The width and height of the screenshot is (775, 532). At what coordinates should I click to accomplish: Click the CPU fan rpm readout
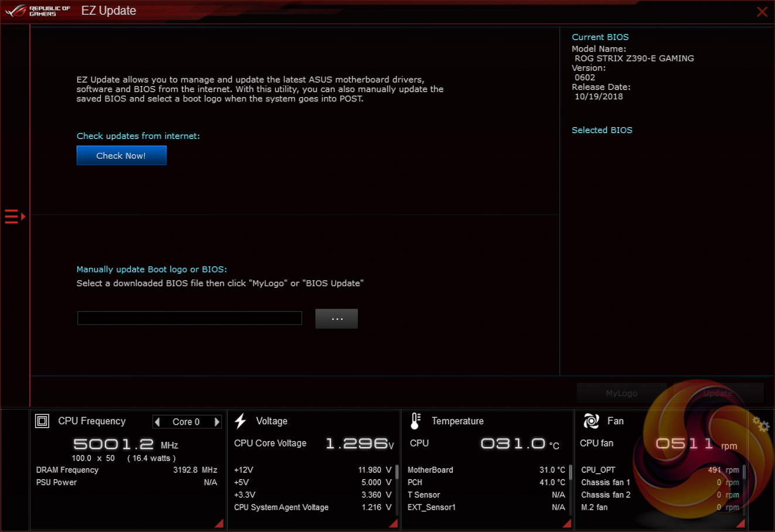click(x=685, y=444)
